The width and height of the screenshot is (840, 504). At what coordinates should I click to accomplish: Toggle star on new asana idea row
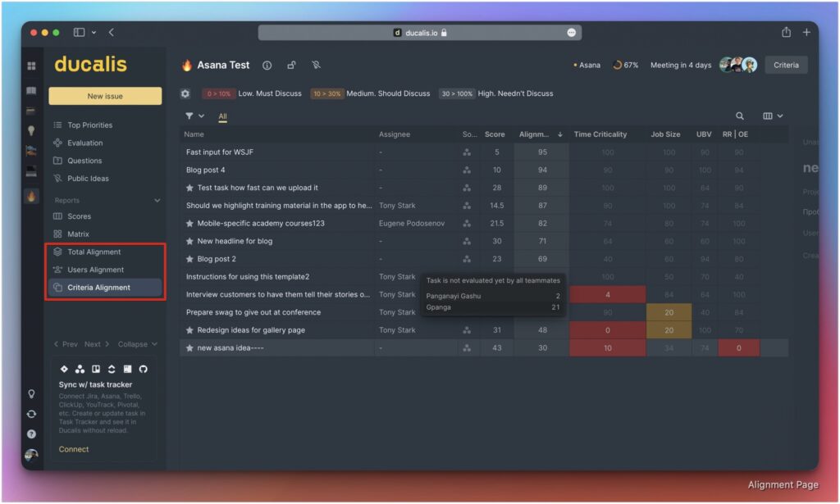tap(189, 348)
